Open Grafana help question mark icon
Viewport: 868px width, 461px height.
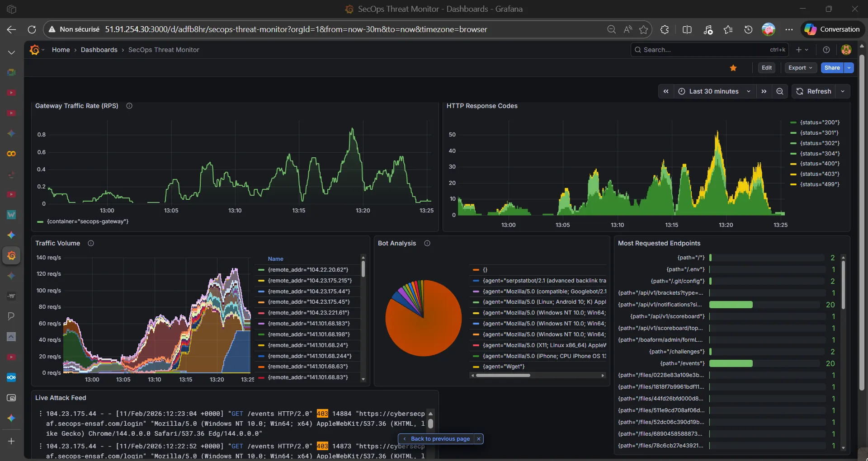pyautogui.click(x=826, y=50)
